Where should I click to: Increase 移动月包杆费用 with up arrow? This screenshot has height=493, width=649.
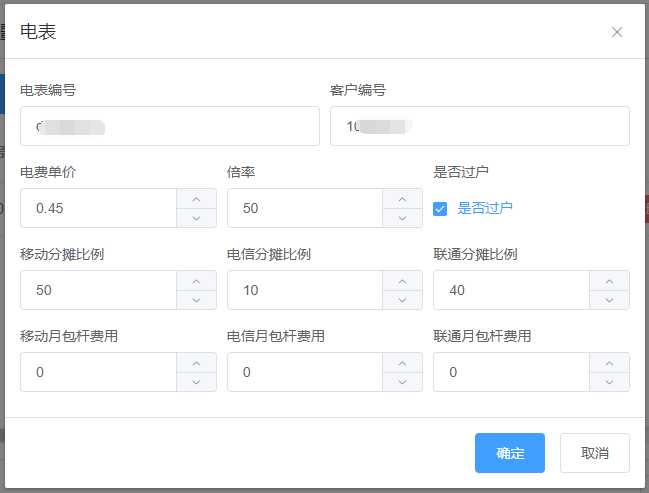[x=196, y=363]
